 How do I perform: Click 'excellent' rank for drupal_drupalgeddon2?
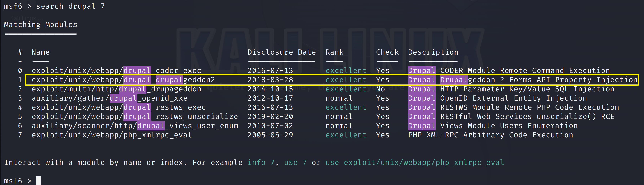(346, 80)
